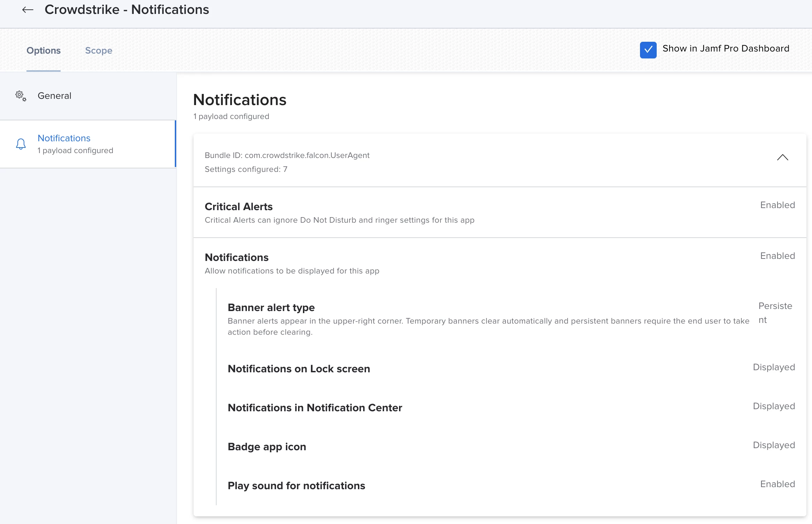This screenshot has height=524, width=812.
Task: Click the Badge app icon setting
Action: tap(267, 447)
